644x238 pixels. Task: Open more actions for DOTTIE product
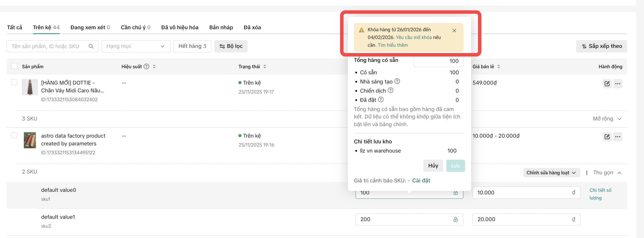(618, 84)
